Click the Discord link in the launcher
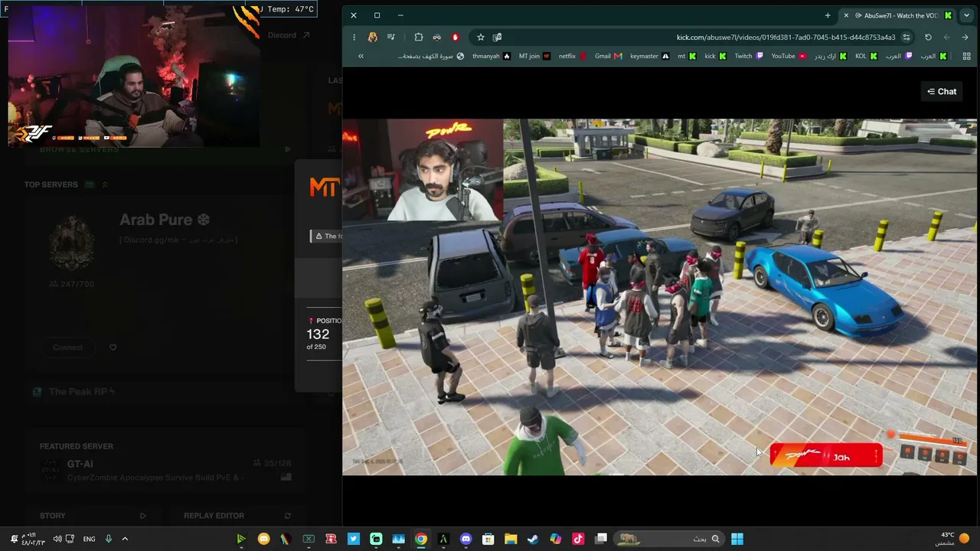980x551 pixels. tap(289, 35)
